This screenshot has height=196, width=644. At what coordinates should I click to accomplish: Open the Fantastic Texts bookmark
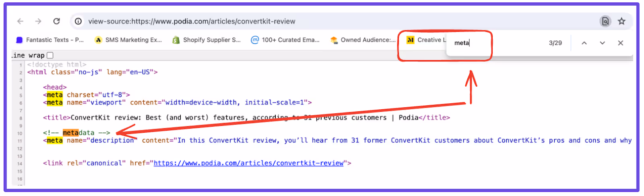[50, 40]
